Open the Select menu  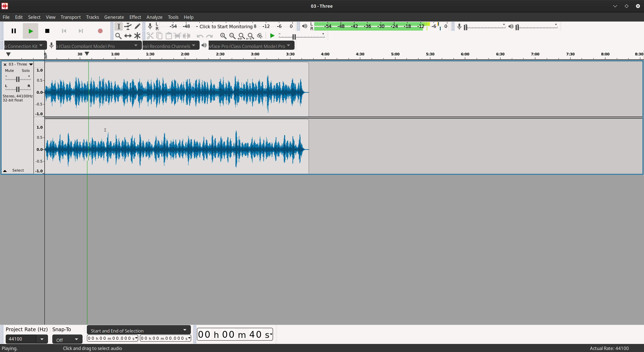[34, 17]
